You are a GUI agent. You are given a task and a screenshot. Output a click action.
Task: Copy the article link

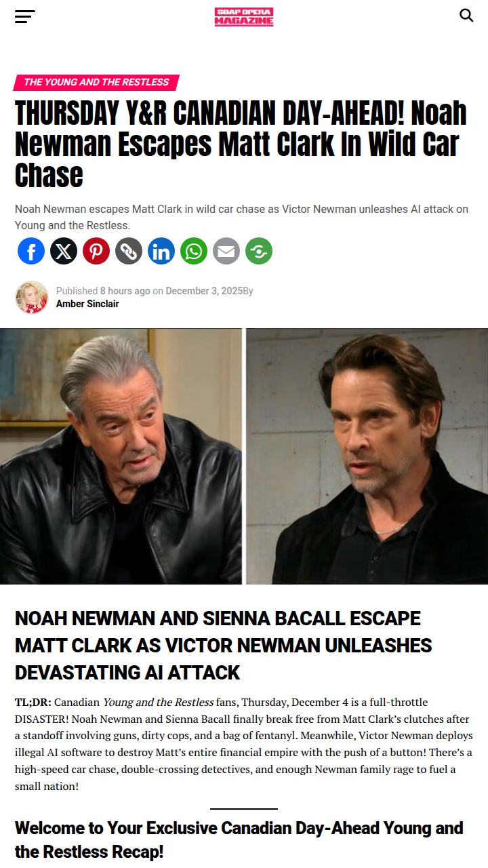[x=129, y=251]
